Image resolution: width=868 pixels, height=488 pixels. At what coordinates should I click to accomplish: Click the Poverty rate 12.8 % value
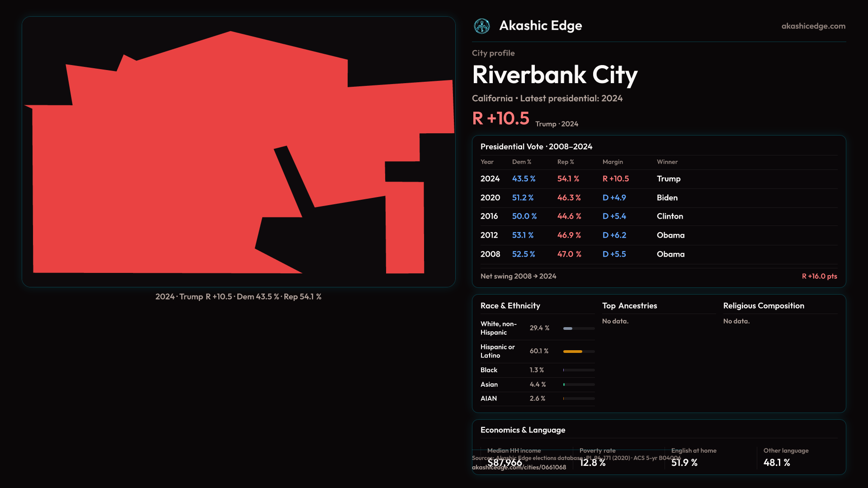pyautogui.click(x=592, y=463)
